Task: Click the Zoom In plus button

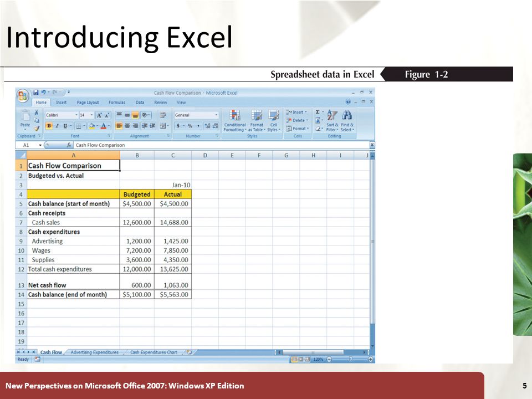Action: pos(371,359)
